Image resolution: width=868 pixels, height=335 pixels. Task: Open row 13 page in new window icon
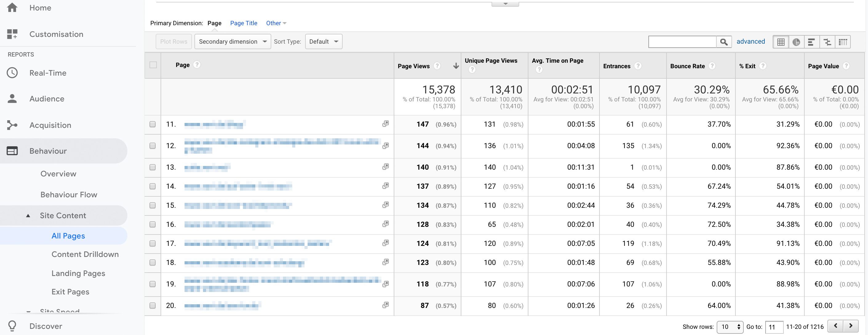click(x=385, y=167)
